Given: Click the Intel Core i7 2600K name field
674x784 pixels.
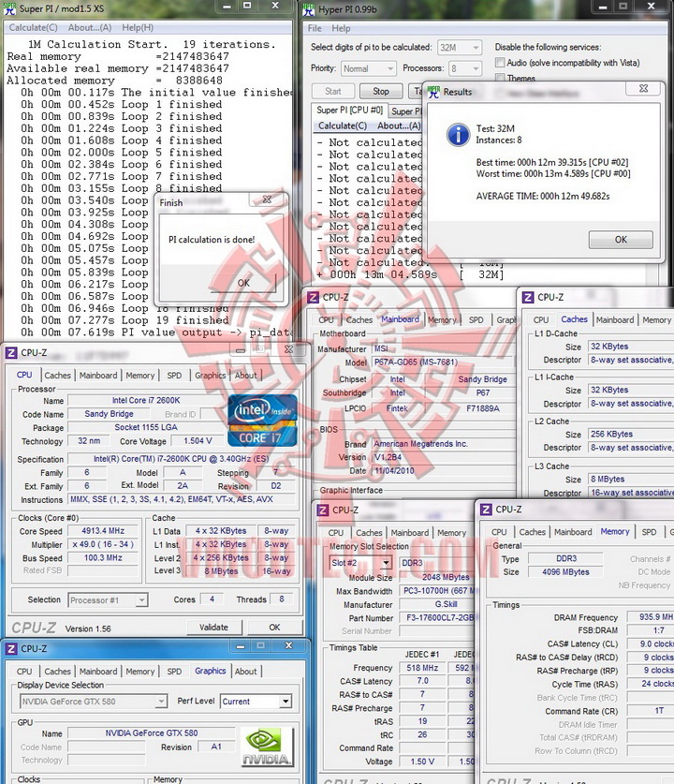Looking at the screenshot, I should (x=146, y=400).
